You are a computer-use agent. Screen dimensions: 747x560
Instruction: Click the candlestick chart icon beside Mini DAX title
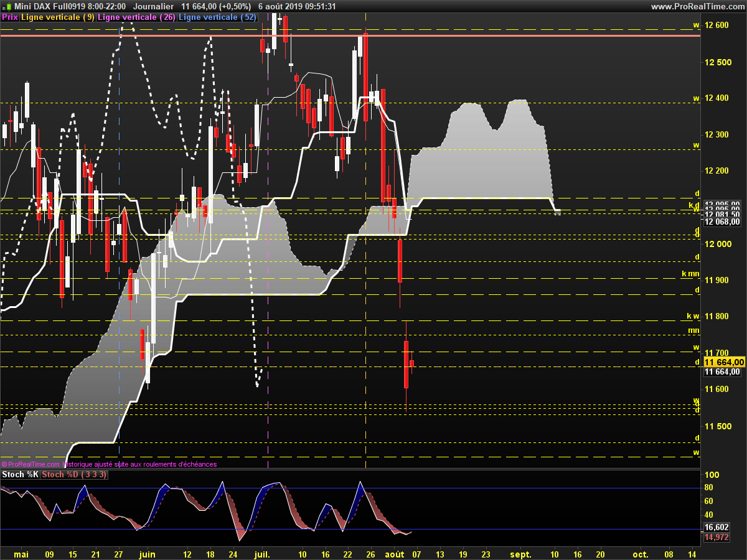pos(7,6)
